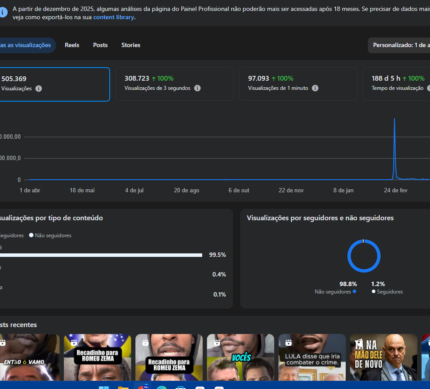Click the reel icon on the VOCÊS thumbnail

[217, 342]
